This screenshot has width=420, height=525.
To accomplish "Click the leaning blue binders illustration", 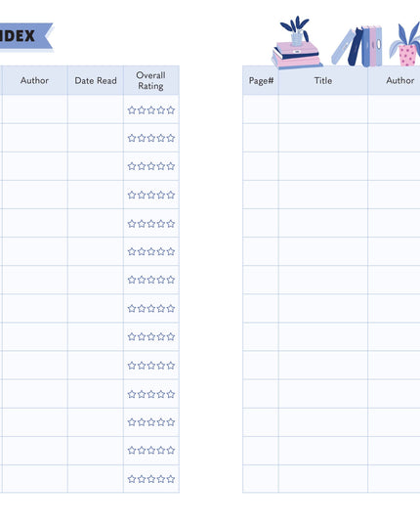I will click(357, 46).
